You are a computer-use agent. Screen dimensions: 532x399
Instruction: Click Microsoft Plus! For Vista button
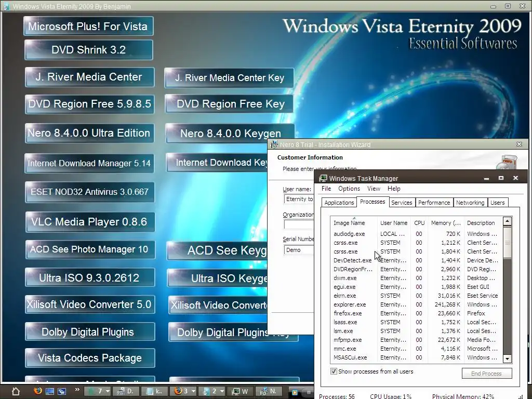coord(88,26)
